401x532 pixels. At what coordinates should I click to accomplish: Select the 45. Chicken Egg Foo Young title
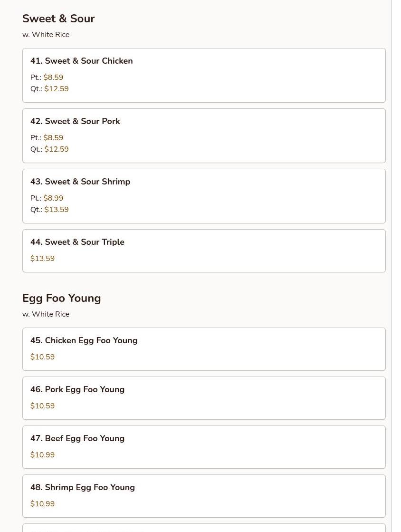point(84,340)
